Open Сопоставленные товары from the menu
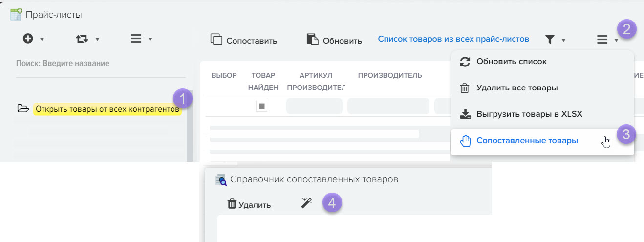This screenshot has width=644, height=242. 527,141
